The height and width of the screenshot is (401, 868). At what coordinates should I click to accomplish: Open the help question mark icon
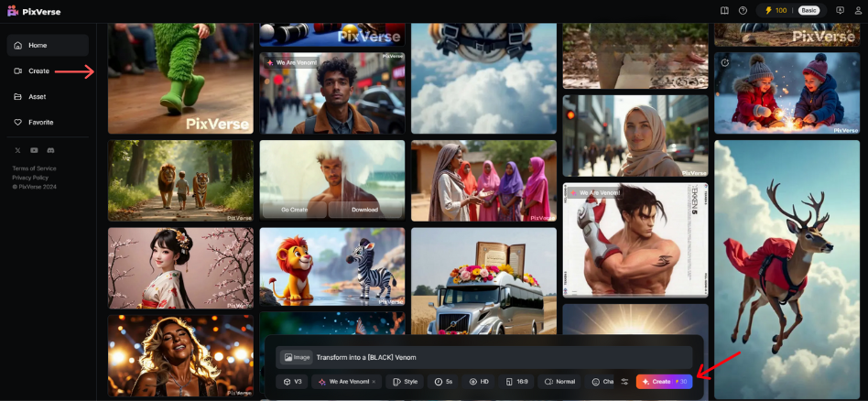pos(743,10)
